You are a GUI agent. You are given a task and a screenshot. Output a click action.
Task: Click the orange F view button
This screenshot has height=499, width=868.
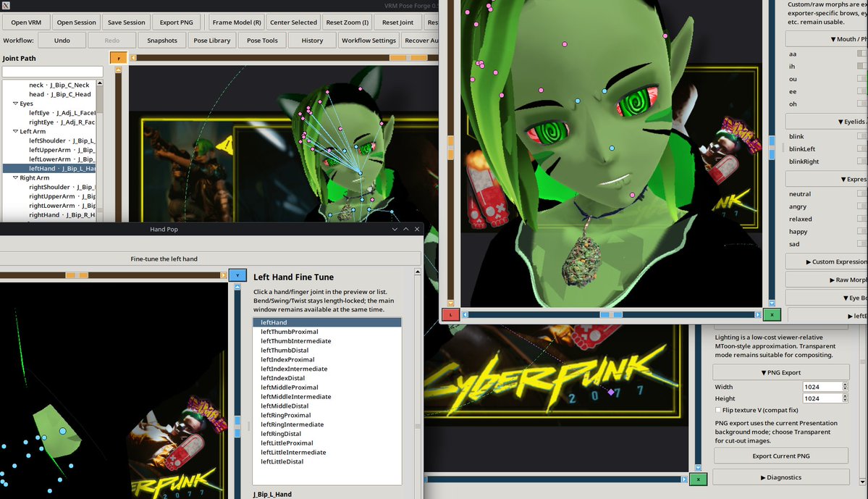[119, 58]
